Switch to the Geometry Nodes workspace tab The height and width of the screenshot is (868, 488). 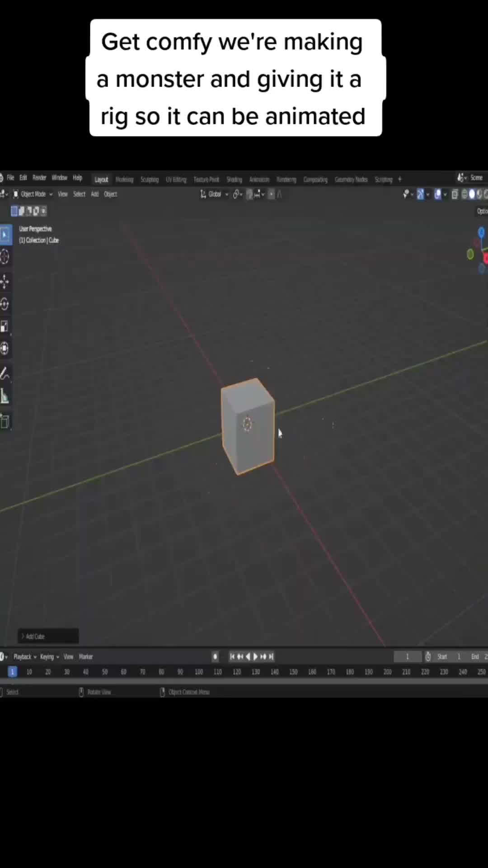(x=351, y=179)
